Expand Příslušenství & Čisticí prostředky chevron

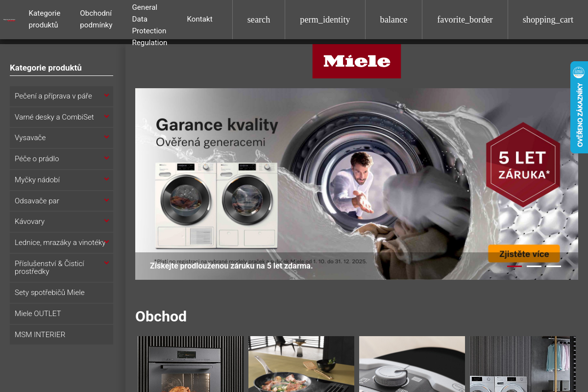pyautogui.click(x=106, y=263)
